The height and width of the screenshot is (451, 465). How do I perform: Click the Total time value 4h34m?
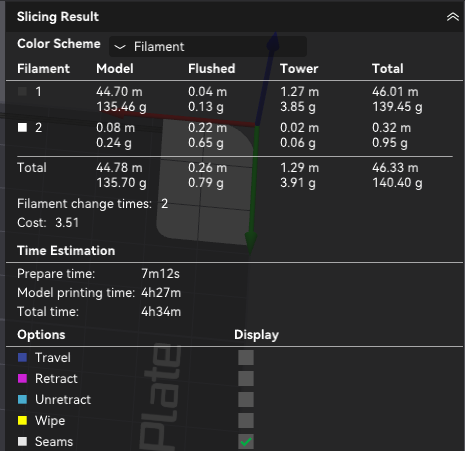(x=161, y=312)
